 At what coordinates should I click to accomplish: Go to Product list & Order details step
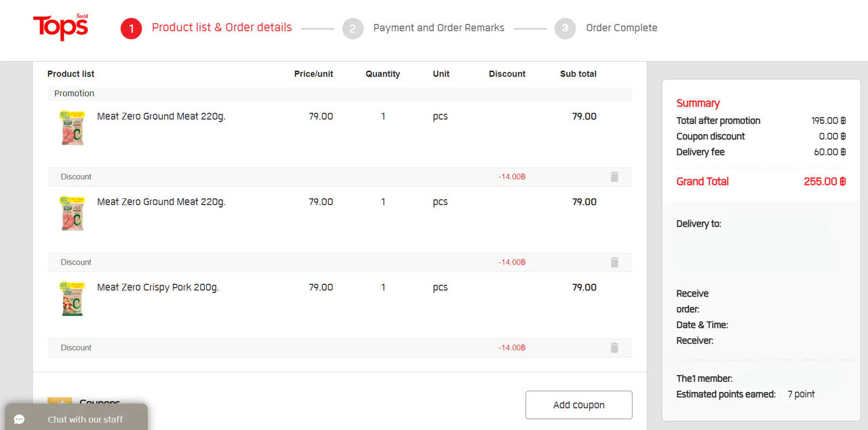(x=222, y=28)
